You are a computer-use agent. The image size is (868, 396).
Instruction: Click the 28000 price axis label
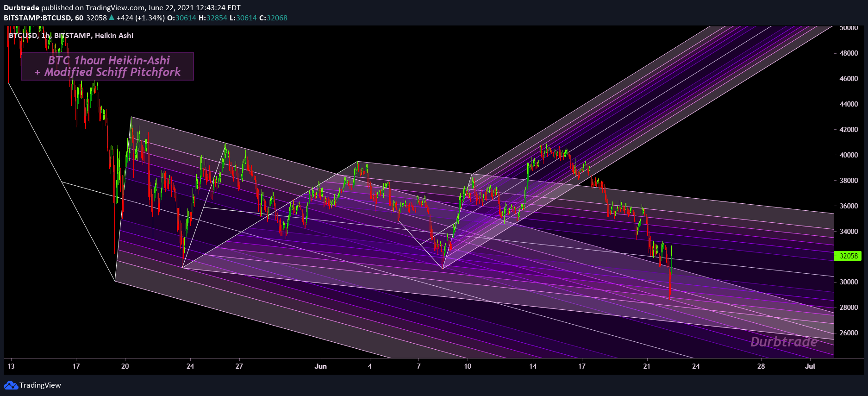849,308
